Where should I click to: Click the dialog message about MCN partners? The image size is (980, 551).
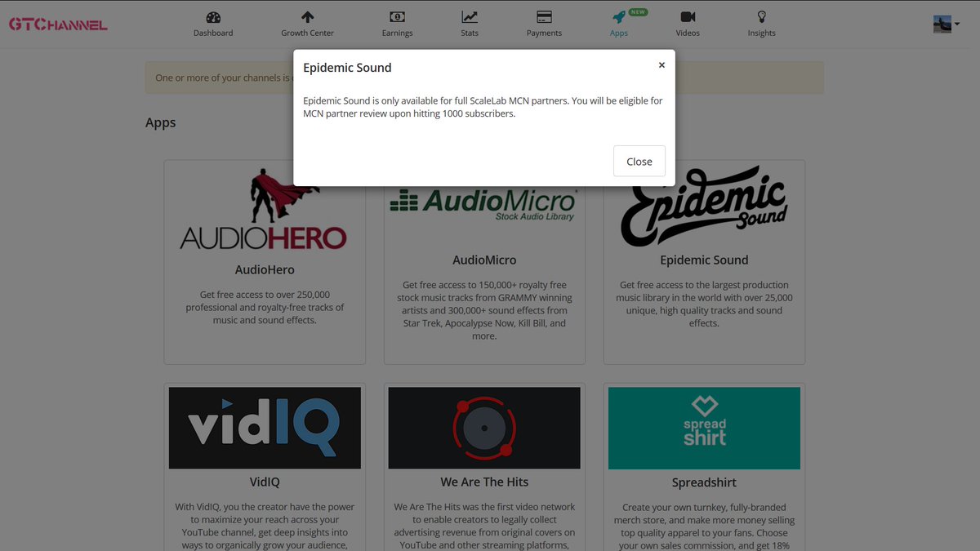(483, 107)
